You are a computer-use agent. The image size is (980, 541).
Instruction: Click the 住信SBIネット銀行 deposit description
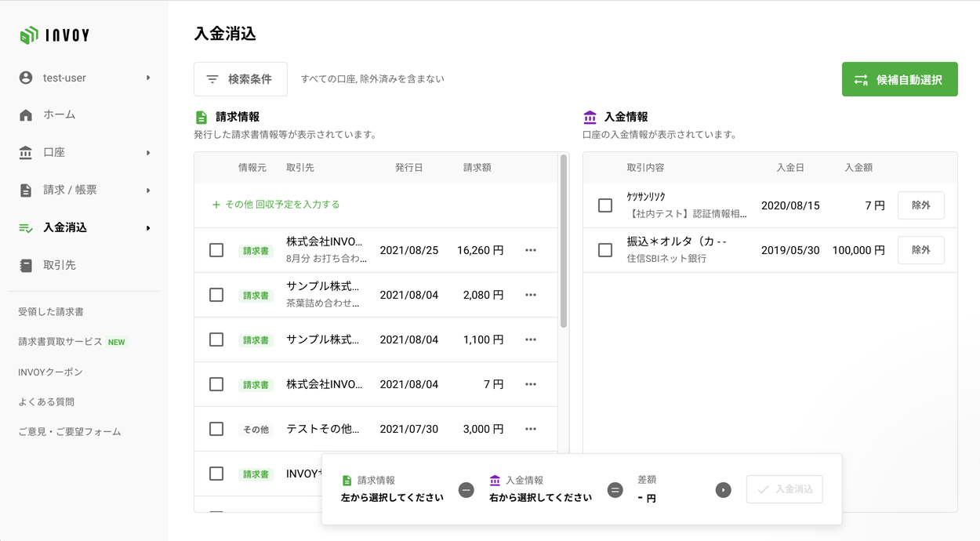[x=667, y=258]
